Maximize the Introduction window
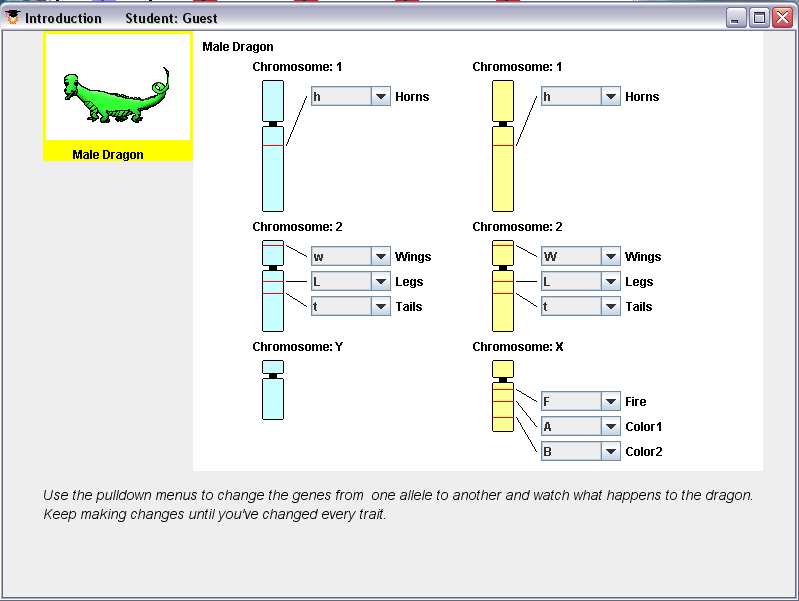 [759, 18]
